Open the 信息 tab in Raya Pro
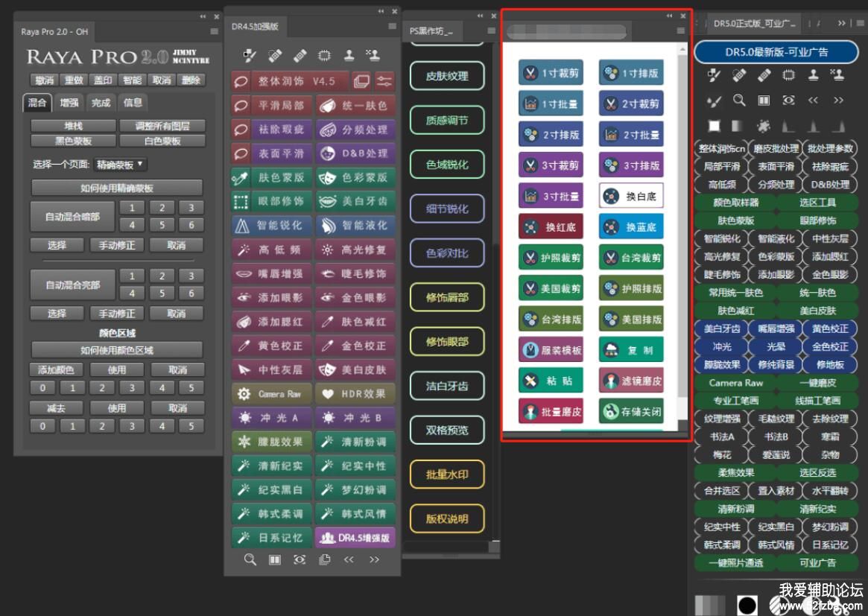The image size is (868, 616). click(133, 103)
